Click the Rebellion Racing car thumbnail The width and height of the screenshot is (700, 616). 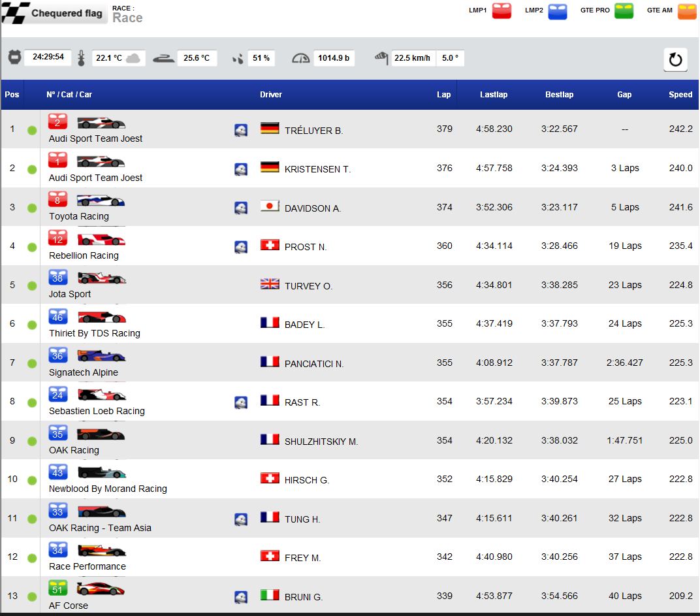coord(101,240)
